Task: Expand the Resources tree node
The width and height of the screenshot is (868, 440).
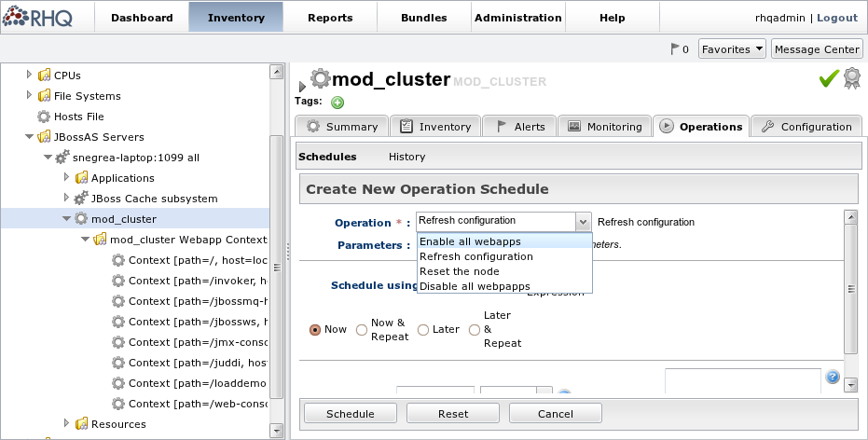Action: pyautogui.click(x=66, y=423)
